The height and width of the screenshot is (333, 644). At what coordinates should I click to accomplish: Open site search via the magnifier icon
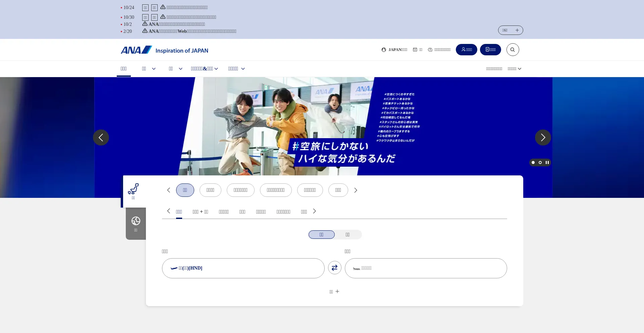[513, 50]
